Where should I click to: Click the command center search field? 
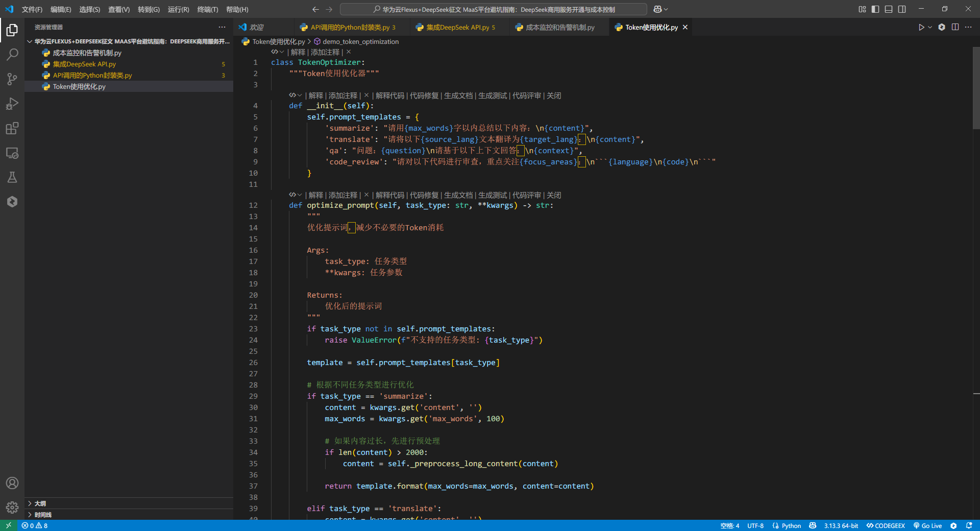pyautogui.click(x=494, y=9)
